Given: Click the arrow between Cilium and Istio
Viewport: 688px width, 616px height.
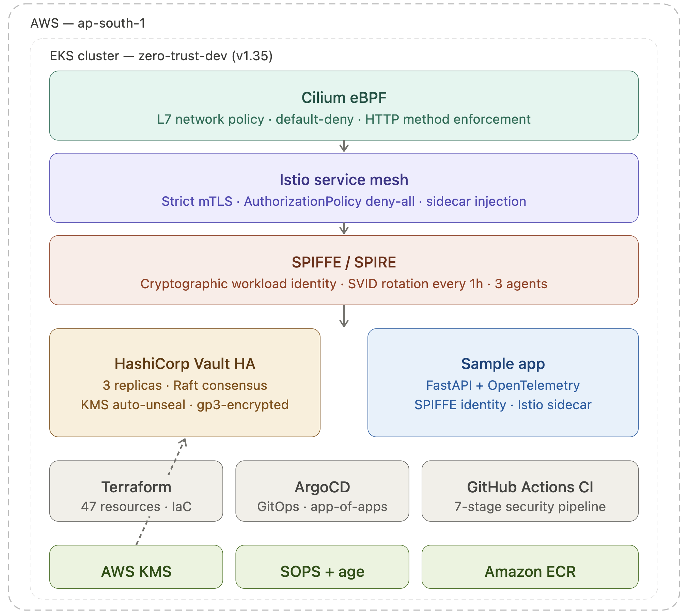Looking at the screenshot, I should [344, 147].
